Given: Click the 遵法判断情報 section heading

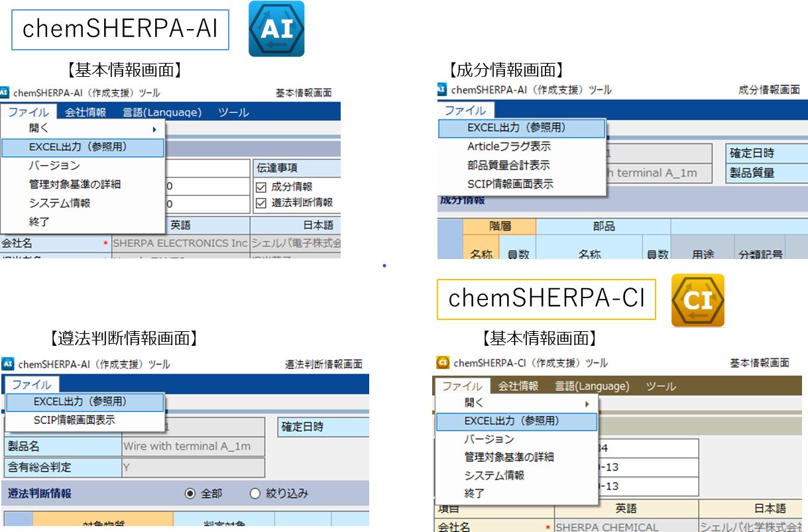Looking at the screenshot, I should [40, 494].
